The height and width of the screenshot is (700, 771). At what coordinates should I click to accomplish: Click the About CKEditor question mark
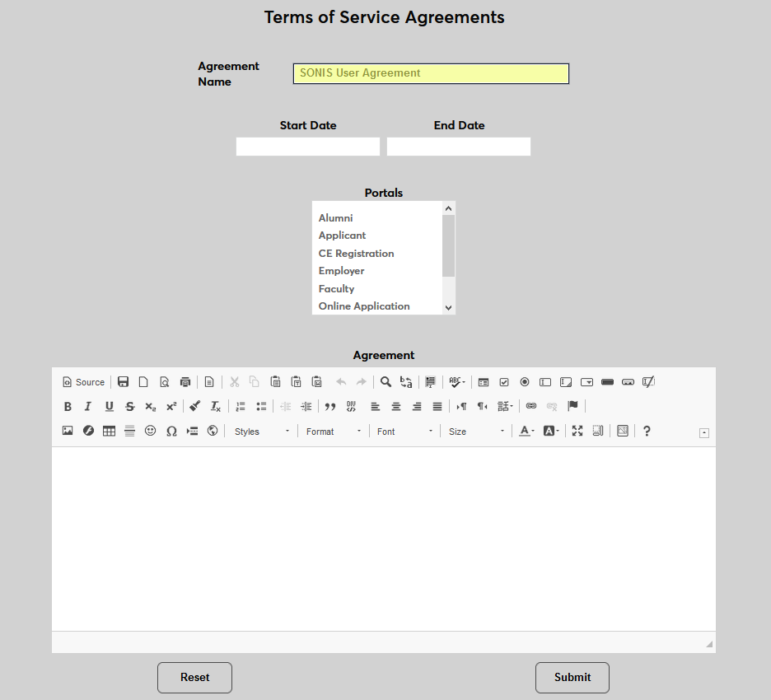click(647, 431)
